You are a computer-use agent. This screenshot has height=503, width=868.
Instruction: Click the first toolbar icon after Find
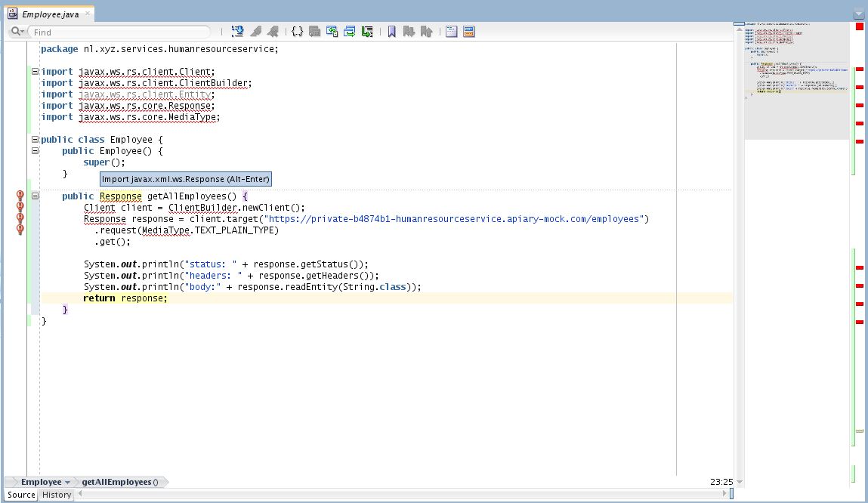(238, 32)
